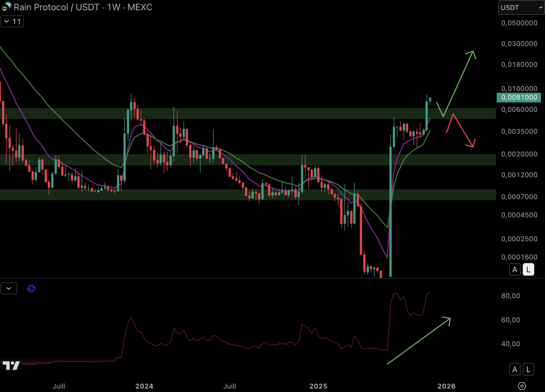Click the 0,0500000 level on the price axis
The height and width of the screenshot is (392, 545).
pos(519,23)
